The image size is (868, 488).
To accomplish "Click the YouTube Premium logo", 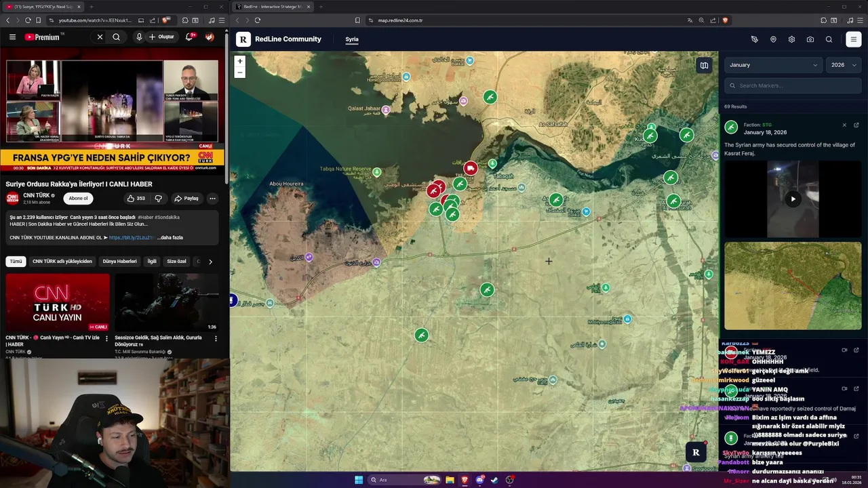I will [x=43, y=37].
